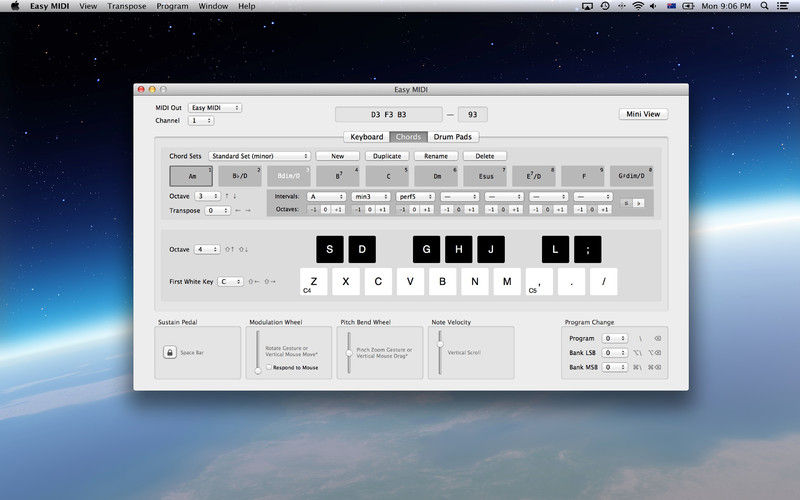800x500 pixels.
Task: Switch to the Drum Pads tab
Action: tap(453, 137)
